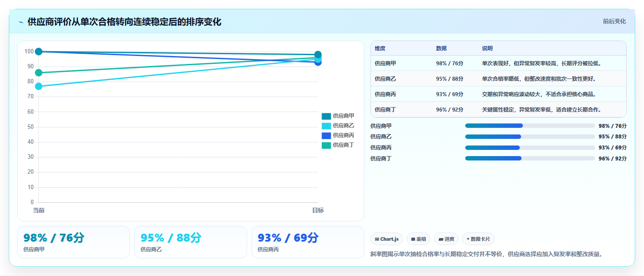The width and height of the screenshot is (644, 276).
Task: Toggle 供应商甲 legend swatch in chart
Action: click(326, 116)
